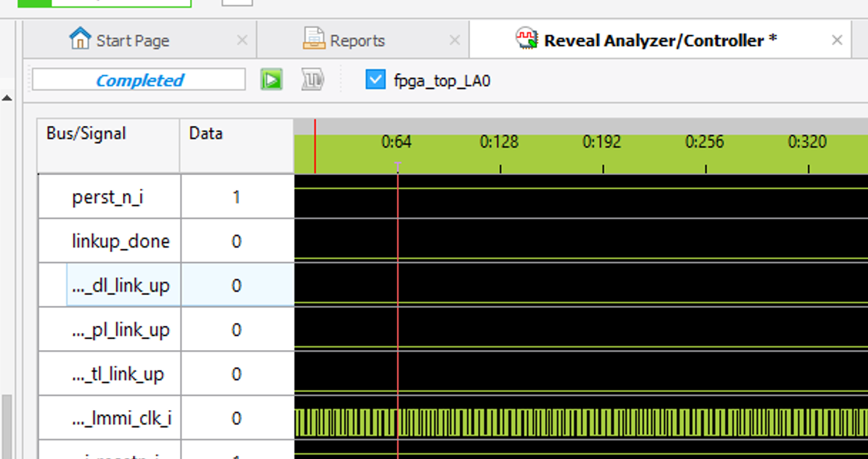Toggle the fpga_top_LA0 checkbox

pyautogui.click(x=375, y=79)
